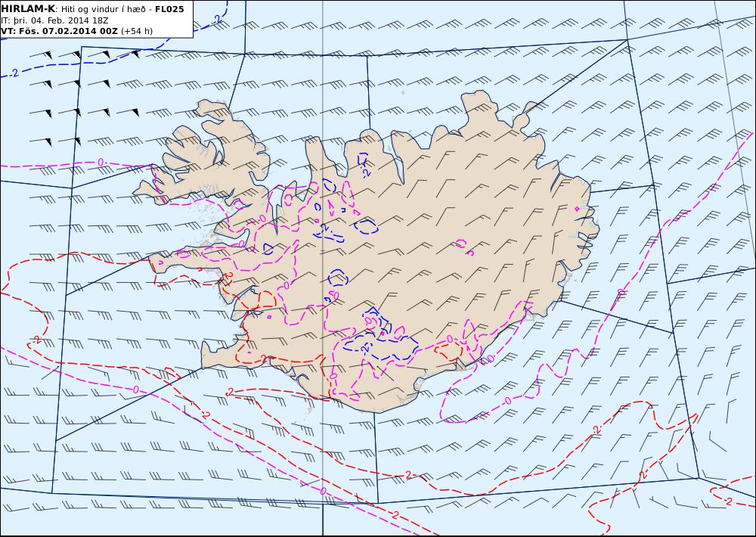This screenshot has width=756, height=537.
Task: Click the "VT: Fös. 07.02.2014 00Z" valid time
Action: pos(59,31)
